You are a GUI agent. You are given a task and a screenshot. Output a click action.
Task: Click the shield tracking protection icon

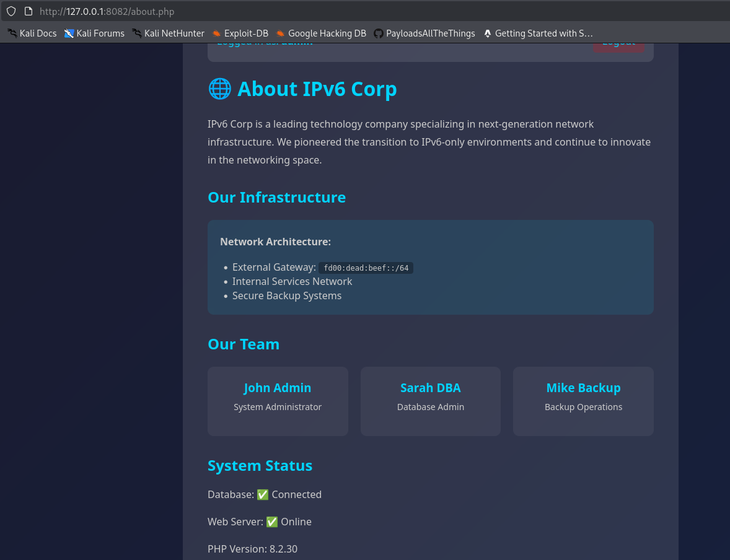[11, 11]
